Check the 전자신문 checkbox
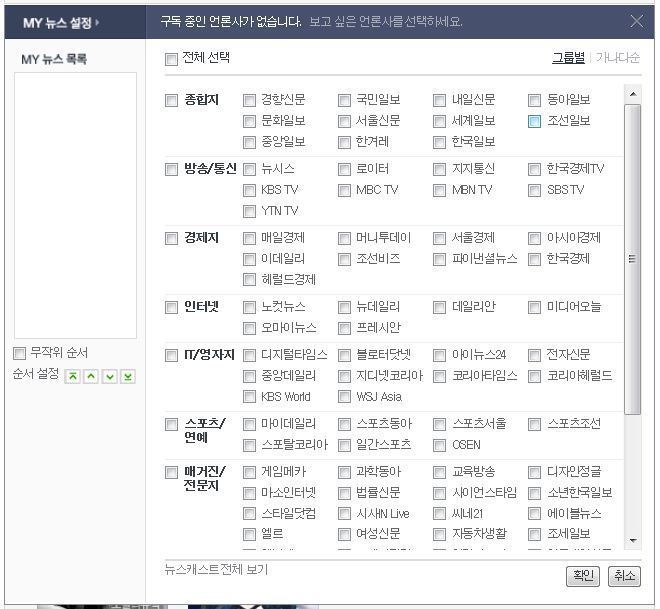The width and height of the screenshot is (660, 609). click(x=535, y=356)
